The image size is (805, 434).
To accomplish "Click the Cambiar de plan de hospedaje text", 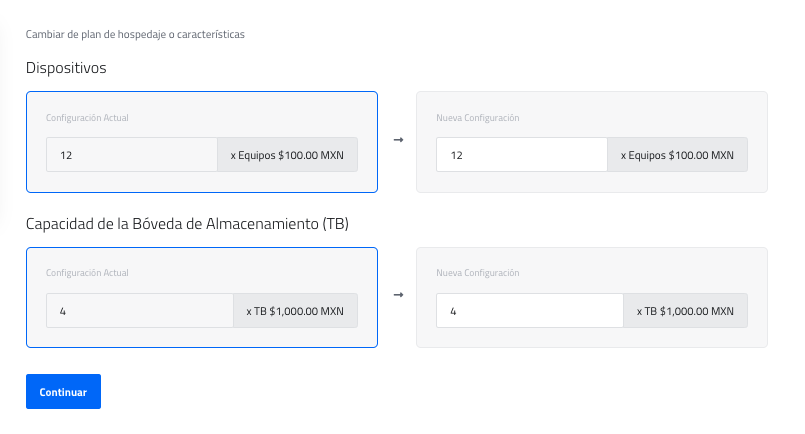I will [x=135, y=34].
